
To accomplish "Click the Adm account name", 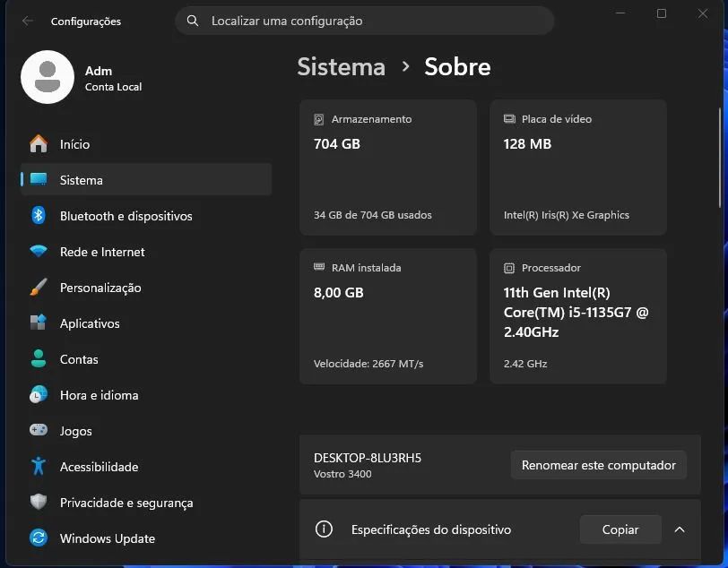I will (x=99, y=71).
